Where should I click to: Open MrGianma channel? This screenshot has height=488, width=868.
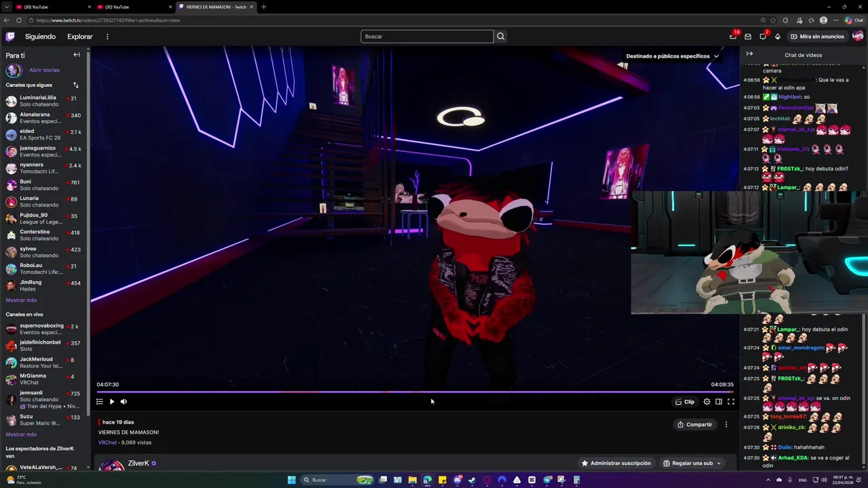click(43, 380)
